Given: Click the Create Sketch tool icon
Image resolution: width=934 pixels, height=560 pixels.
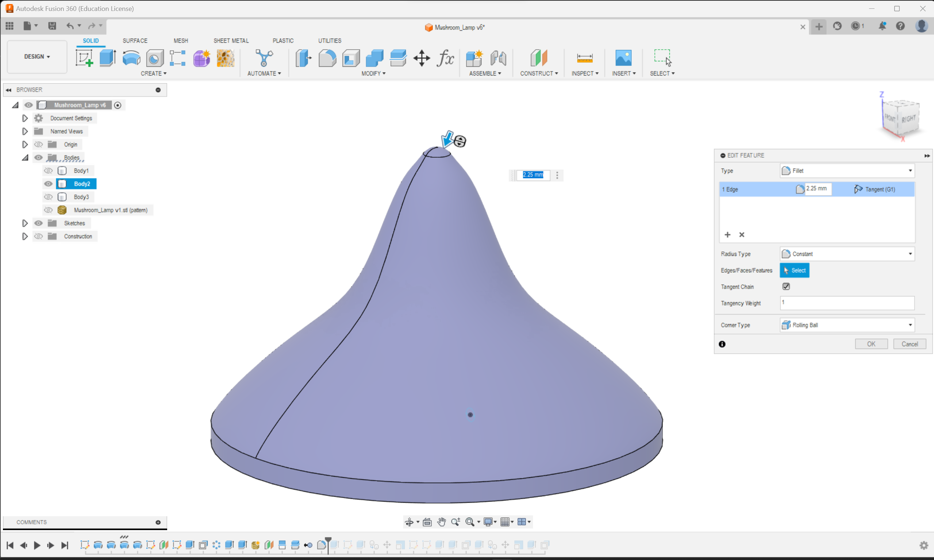Looking at the screenshot, I should [84, 58].
